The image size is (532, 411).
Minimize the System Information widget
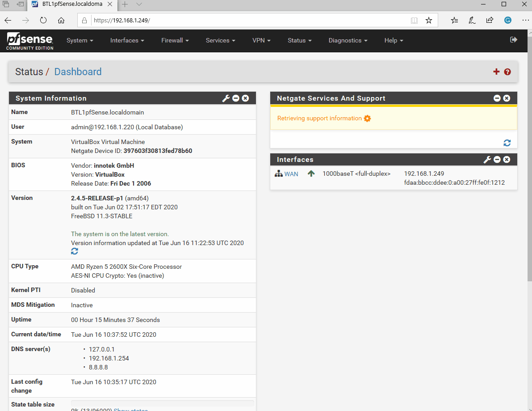coord(236,98)
